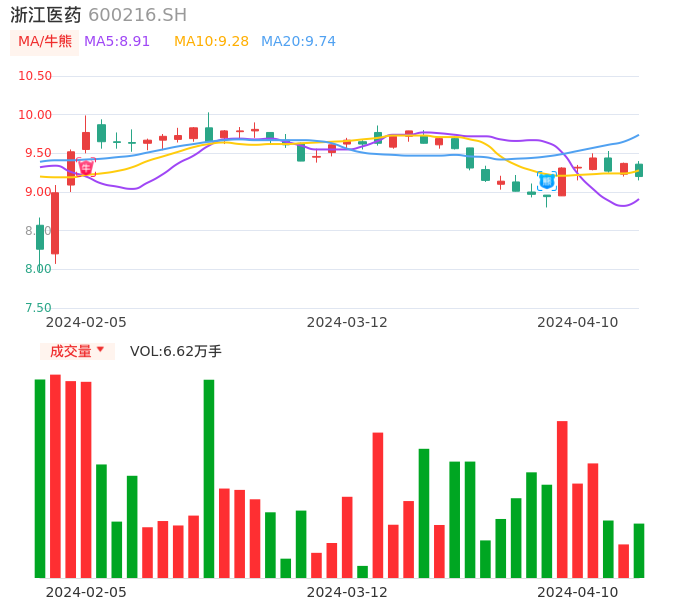Click the VOL:6.62万手 volume readout
The image size is (686, 606).
point(176,351)
